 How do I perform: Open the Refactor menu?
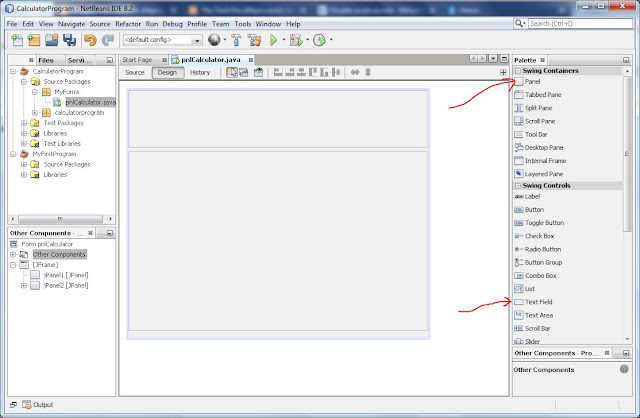coord(128,24)
